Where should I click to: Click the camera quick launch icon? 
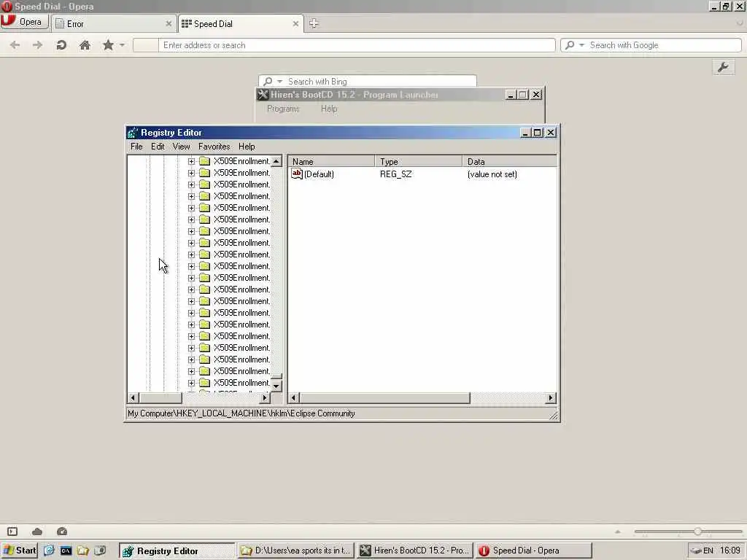[x=100, y=551]
